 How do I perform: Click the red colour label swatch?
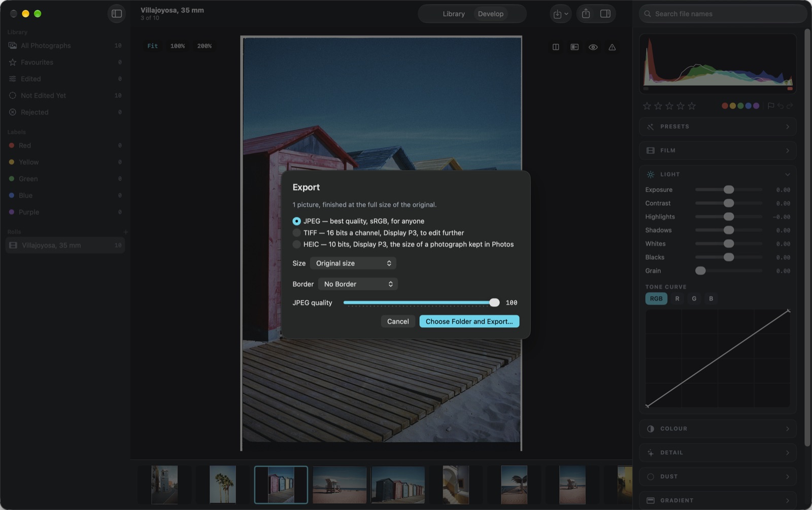point(725,106)
